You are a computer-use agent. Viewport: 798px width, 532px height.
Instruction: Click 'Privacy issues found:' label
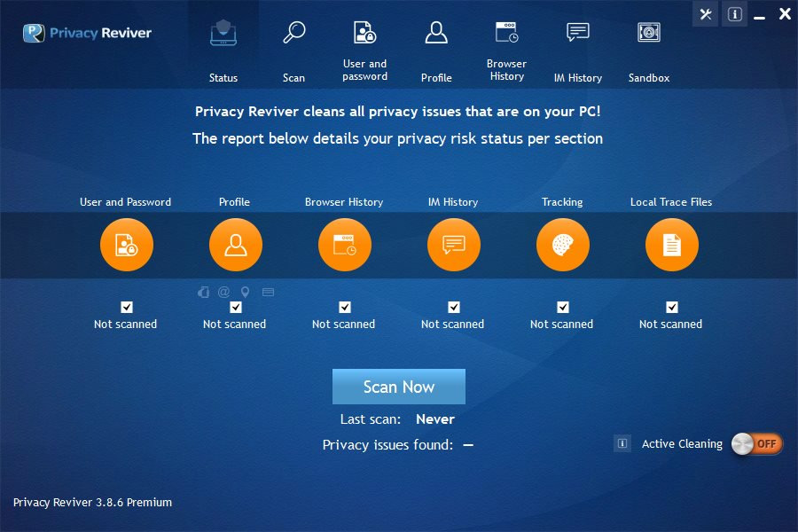click(x=387, y=445)
